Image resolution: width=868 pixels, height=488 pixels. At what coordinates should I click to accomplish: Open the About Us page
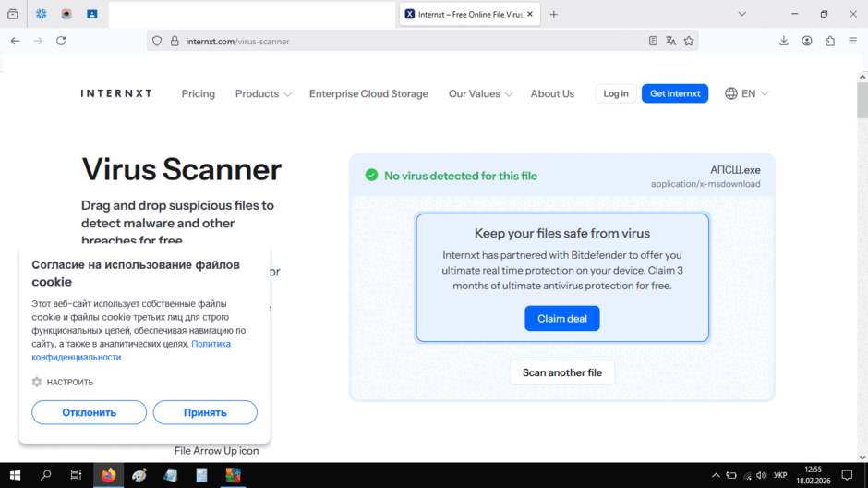[552, 93]
